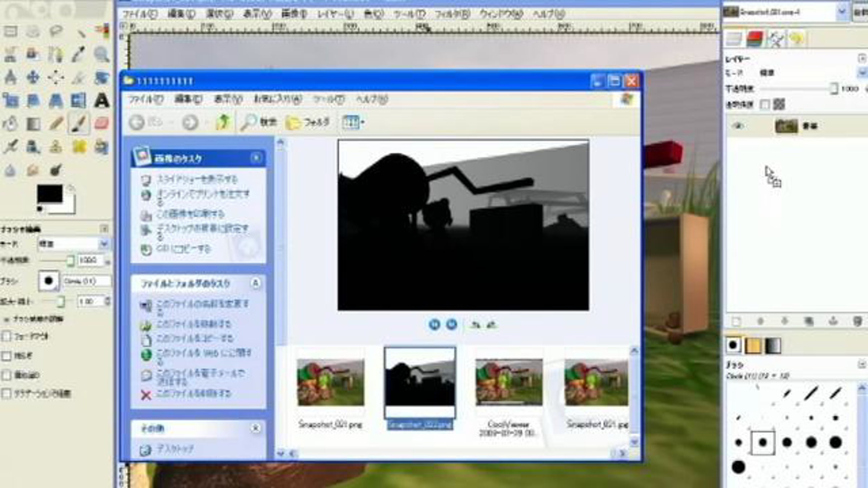868x488 pixels.
Task: Toggle the layer lock checkbox in Layers panel
Action: [765, 105]
